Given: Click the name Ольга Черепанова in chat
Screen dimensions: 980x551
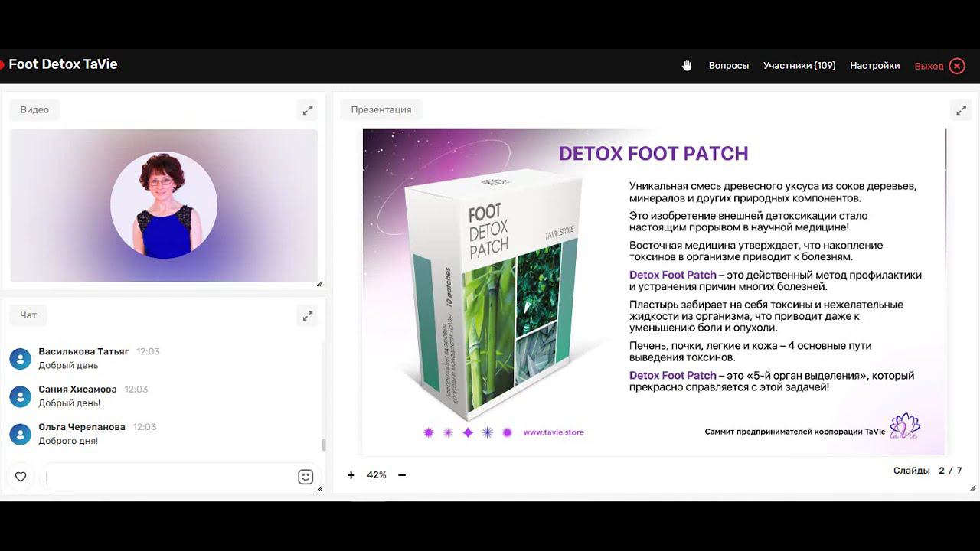Looking at the screenshot, I should tap(82, 427).
